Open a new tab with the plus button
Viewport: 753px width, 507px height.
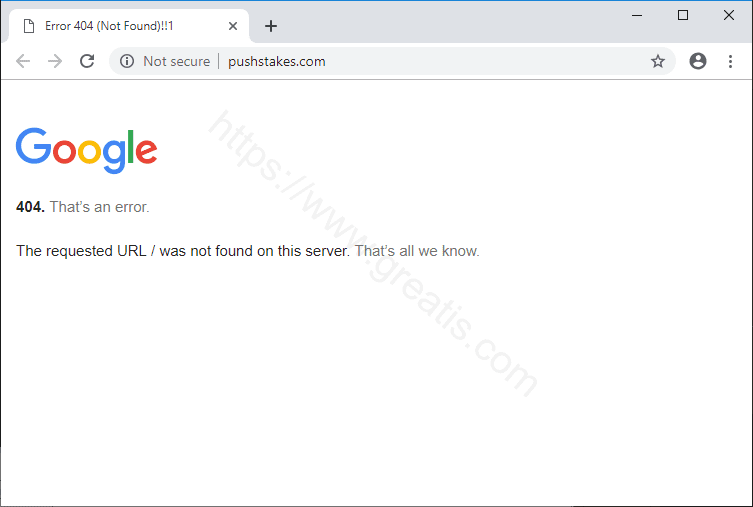pyautogui.click(x=271, y=26)
